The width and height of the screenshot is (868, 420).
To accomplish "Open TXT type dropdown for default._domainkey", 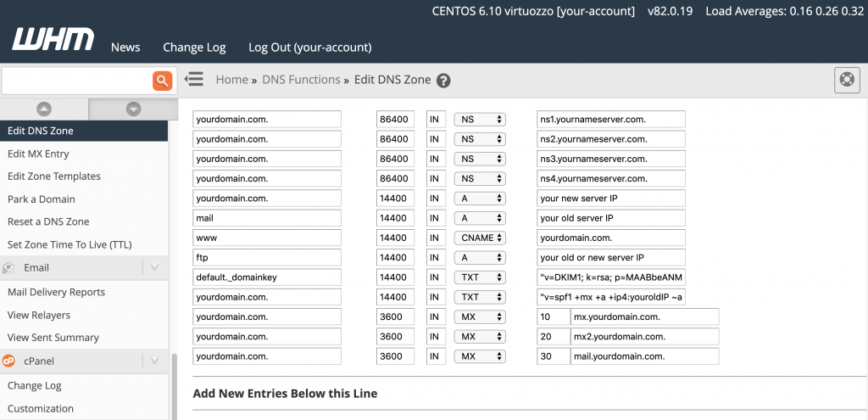I will tap(480, 277).
